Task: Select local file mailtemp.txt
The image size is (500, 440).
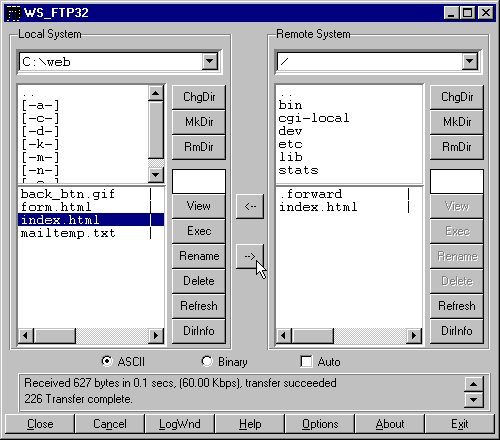Action: [x=91, y=233]
